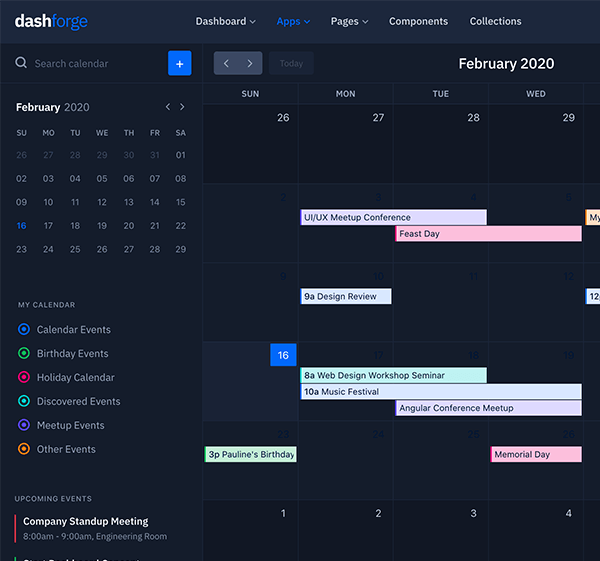Select the pink Memorial Day event
600x561 pixels.
point(536,454)
